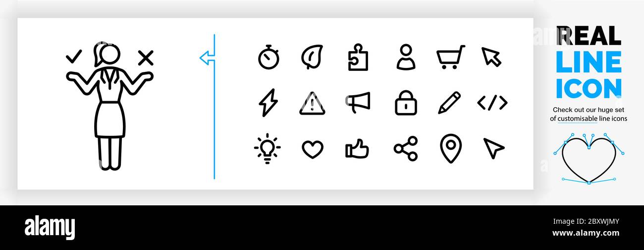Select the lightning bolt icon
644x250 pixels.
(x=268, y=103)
